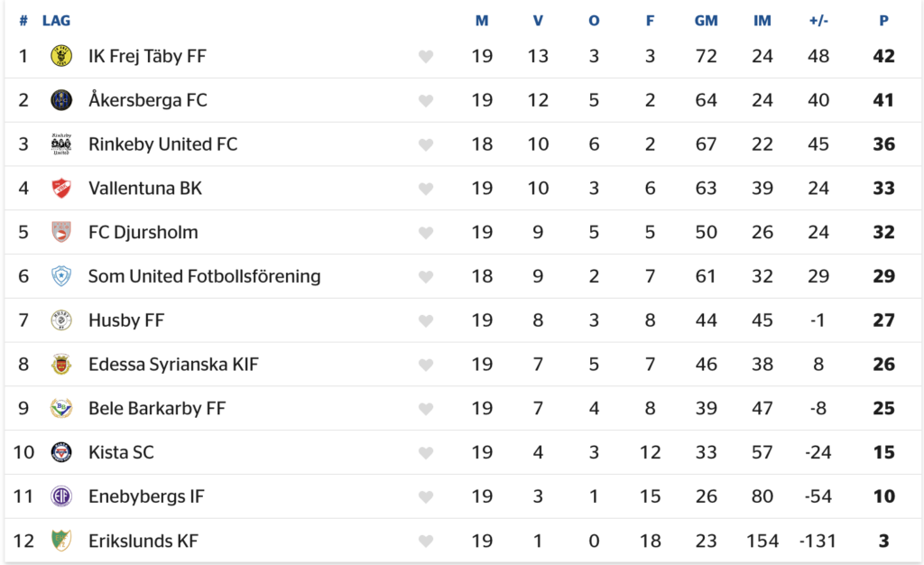The height and width of the screenshot is (565, 924).
Task: Click the Edessa Syrianska KIF crest
Action: [x=61, y=365]
